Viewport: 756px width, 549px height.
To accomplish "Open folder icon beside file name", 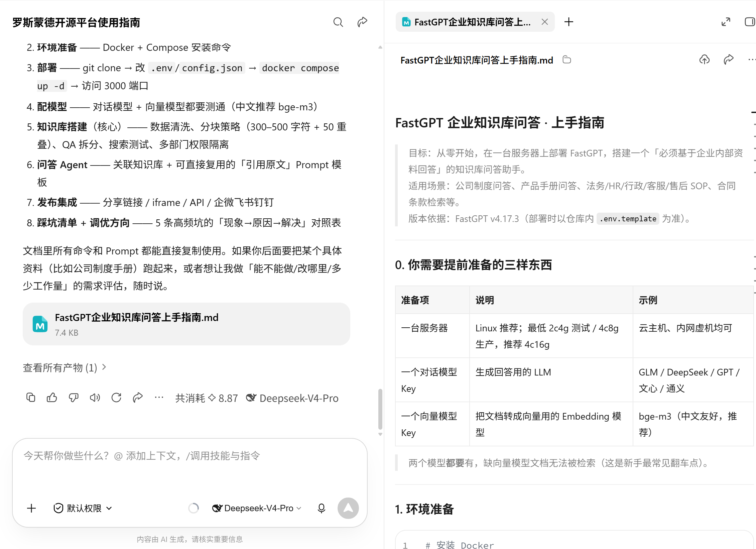I will (567, 60).
